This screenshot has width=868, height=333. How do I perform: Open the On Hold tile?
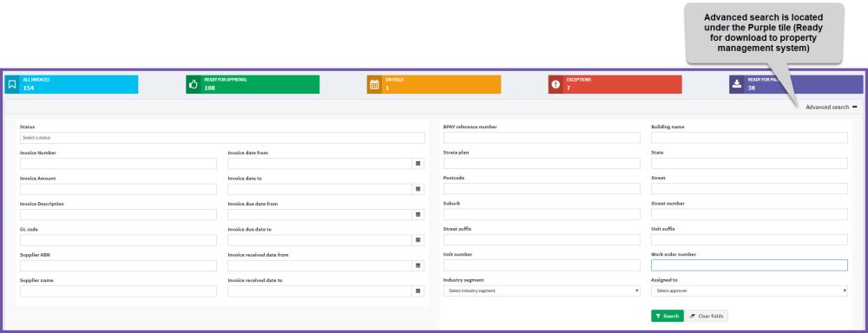(x=433, y=85)
